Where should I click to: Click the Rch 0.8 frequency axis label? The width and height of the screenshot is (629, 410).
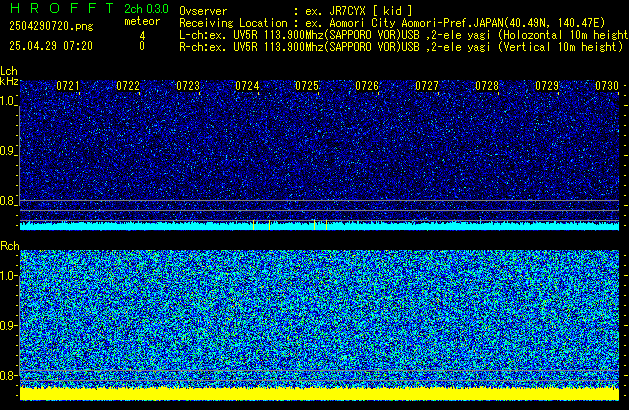[x=7, y=375]
